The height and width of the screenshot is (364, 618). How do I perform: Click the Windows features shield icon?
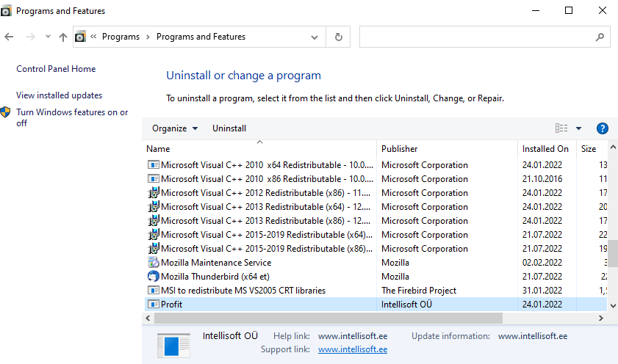(x=5, y=112)
